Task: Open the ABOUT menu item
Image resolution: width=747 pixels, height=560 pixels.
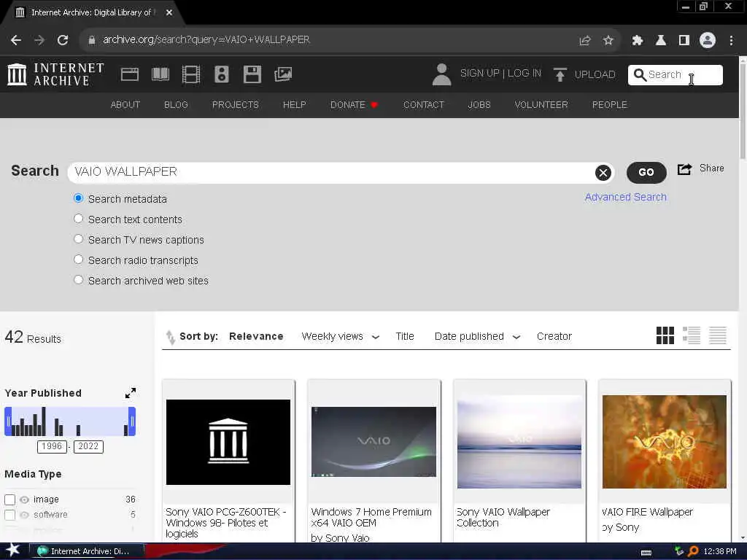Action: (x=125, y=105)
